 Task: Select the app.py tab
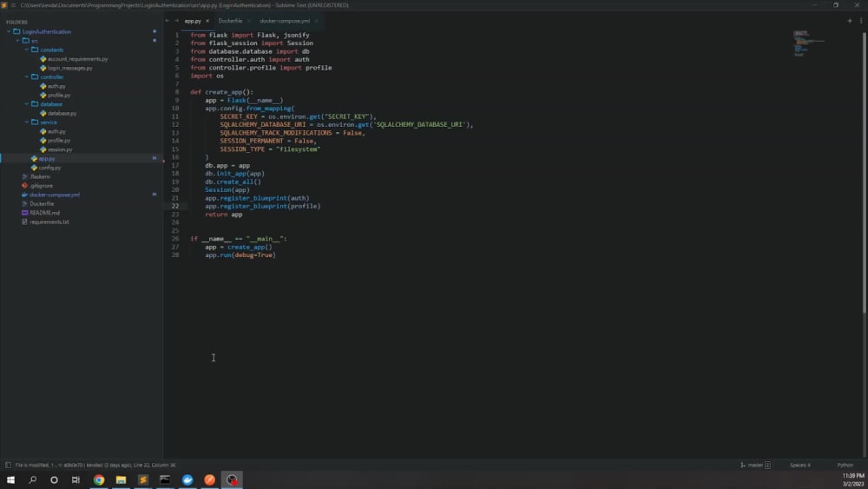tap(192, 21)
